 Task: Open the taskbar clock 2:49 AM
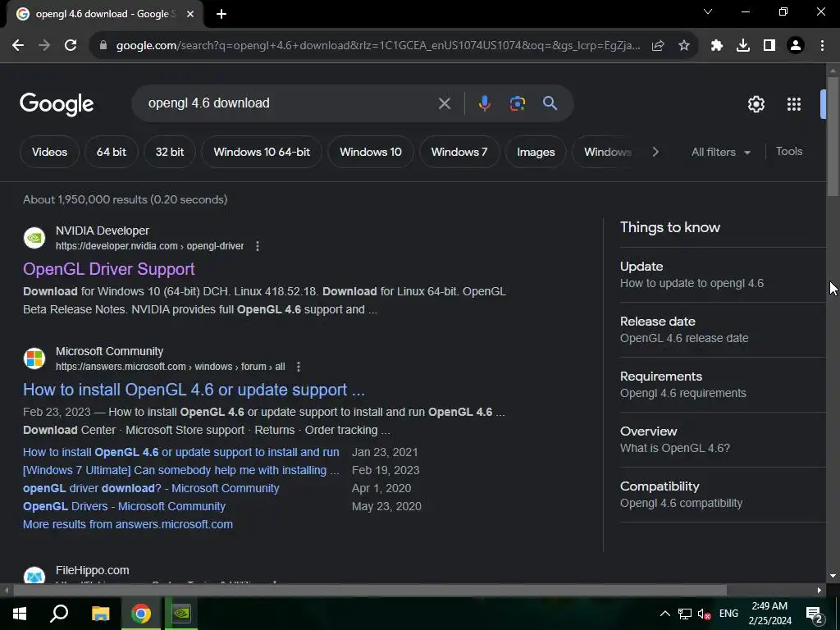(x=769, y=614)
